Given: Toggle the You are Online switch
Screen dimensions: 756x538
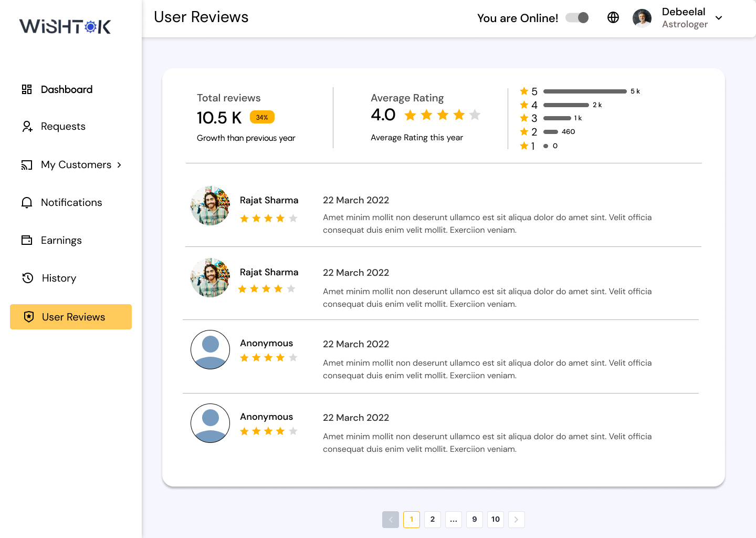Looking at the screenshot, I should point(577,18).
